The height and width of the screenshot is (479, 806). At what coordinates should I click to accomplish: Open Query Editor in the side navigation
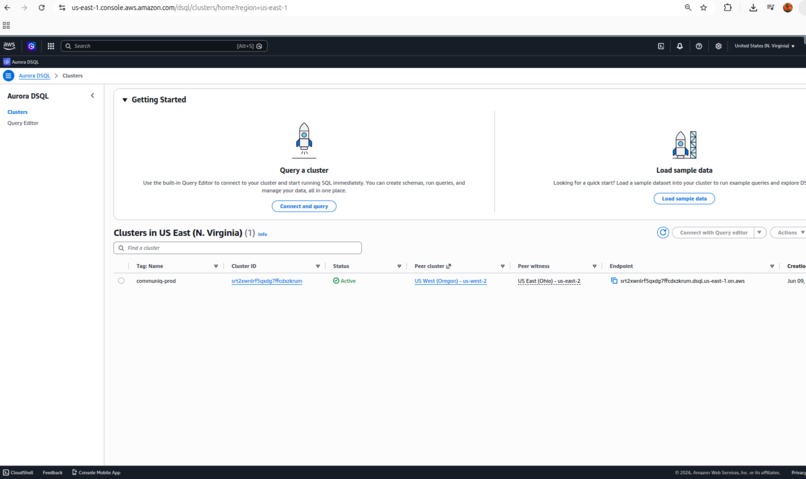(23, 123)
